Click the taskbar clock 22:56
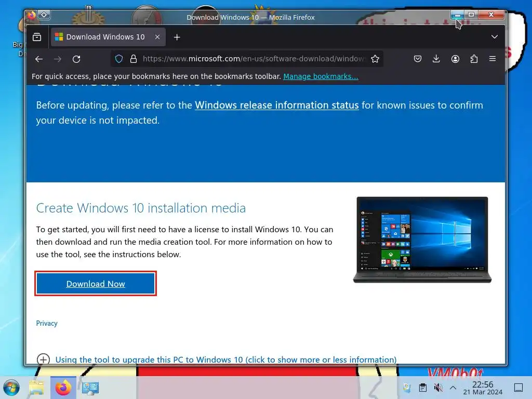Image resolution: width=532 pixels, height=399 pixels. (x=483, y=388)
